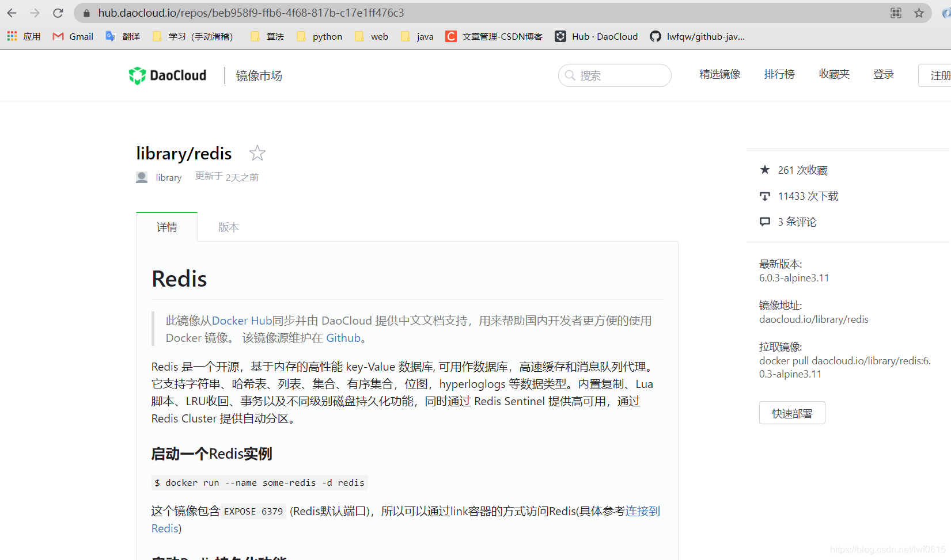Click the 3 条评论 text

click(797, 222)
